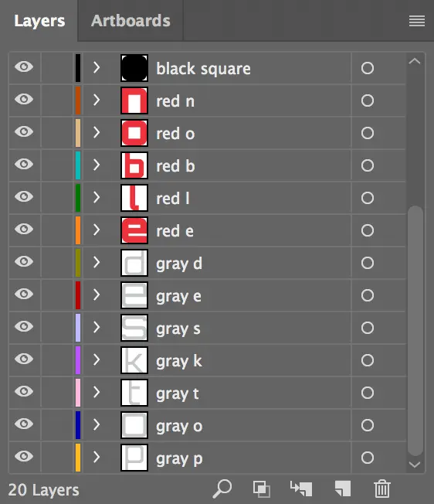The image size is (434, 504).
Task: Click the Locate Object magnifier icon
Action: click(222, 489)
